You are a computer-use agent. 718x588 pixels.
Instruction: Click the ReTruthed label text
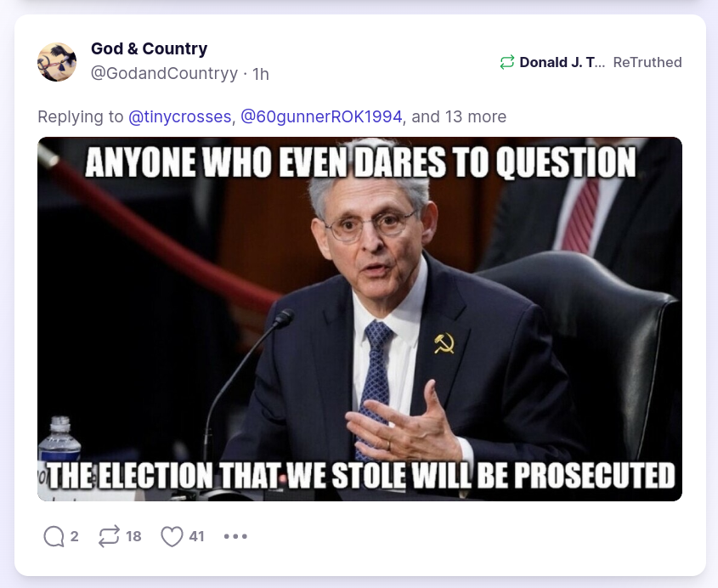(x=647, y=62)
